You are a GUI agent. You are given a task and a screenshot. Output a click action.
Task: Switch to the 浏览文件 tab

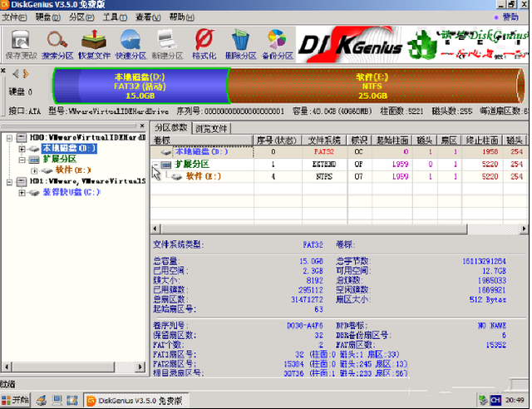[x=211, y=128]
